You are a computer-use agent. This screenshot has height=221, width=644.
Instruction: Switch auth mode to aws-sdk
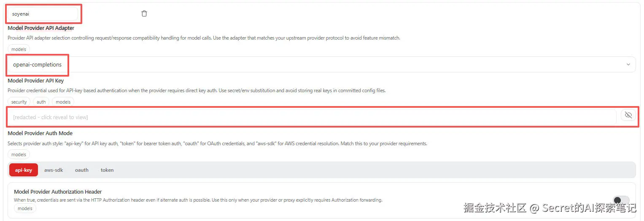coord(54,170)
